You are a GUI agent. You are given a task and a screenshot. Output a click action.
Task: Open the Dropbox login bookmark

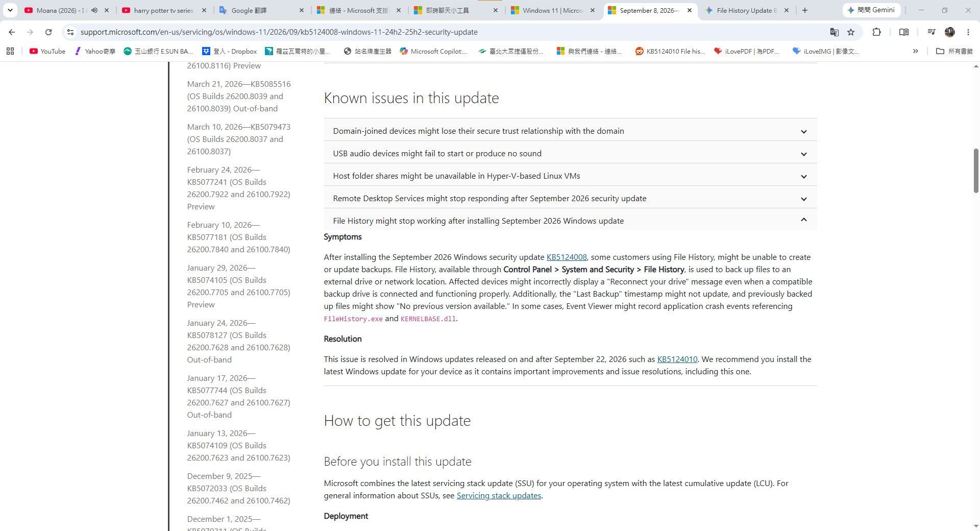230,51
